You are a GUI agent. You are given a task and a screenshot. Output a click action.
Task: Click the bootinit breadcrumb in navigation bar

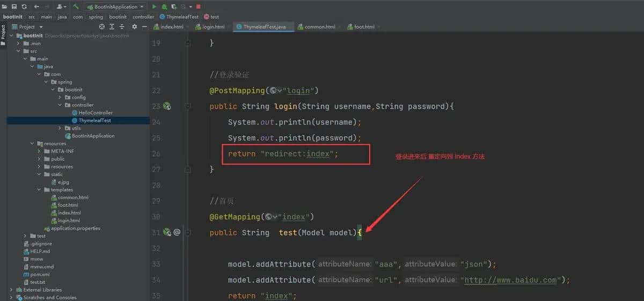(118, 17)
